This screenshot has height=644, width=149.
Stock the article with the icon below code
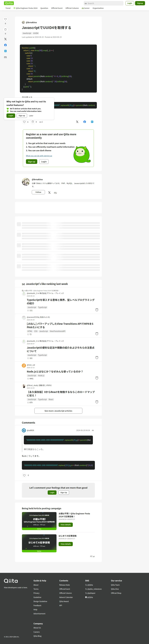33,122
